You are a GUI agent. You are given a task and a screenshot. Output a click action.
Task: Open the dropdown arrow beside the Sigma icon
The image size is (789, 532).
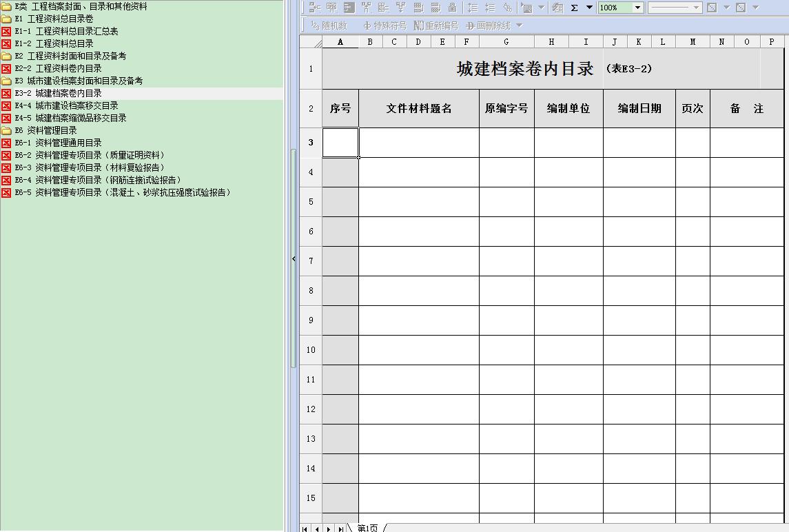[589, 8]
